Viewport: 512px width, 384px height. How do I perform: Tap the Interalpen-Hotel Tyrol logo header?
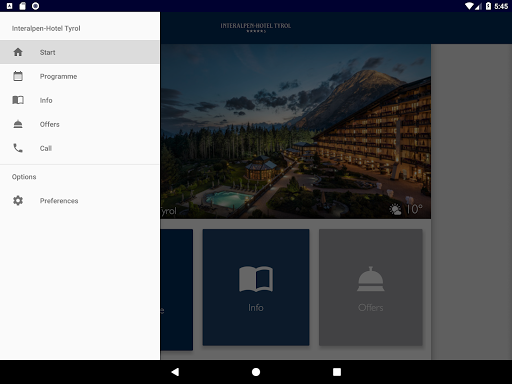(256, 27)
